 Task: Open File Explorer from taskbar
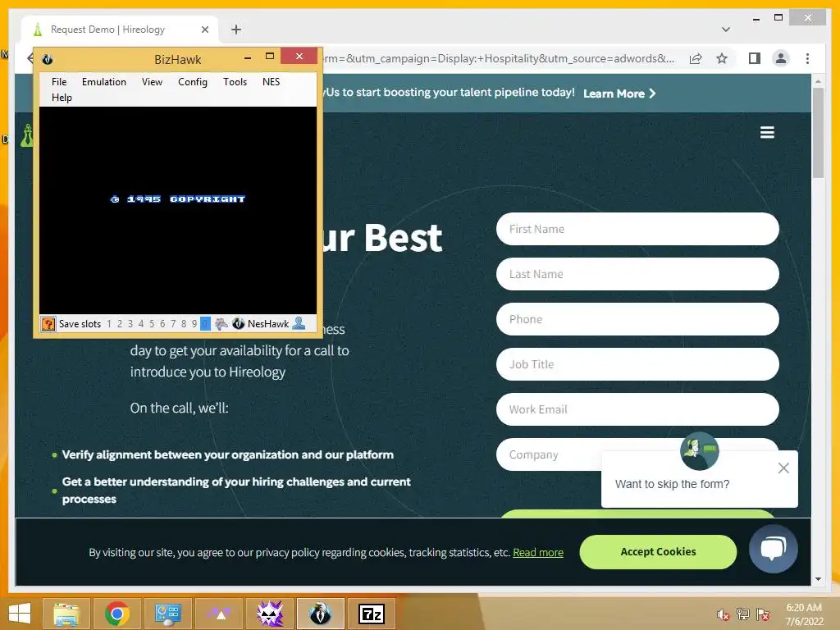coord(66,614)
